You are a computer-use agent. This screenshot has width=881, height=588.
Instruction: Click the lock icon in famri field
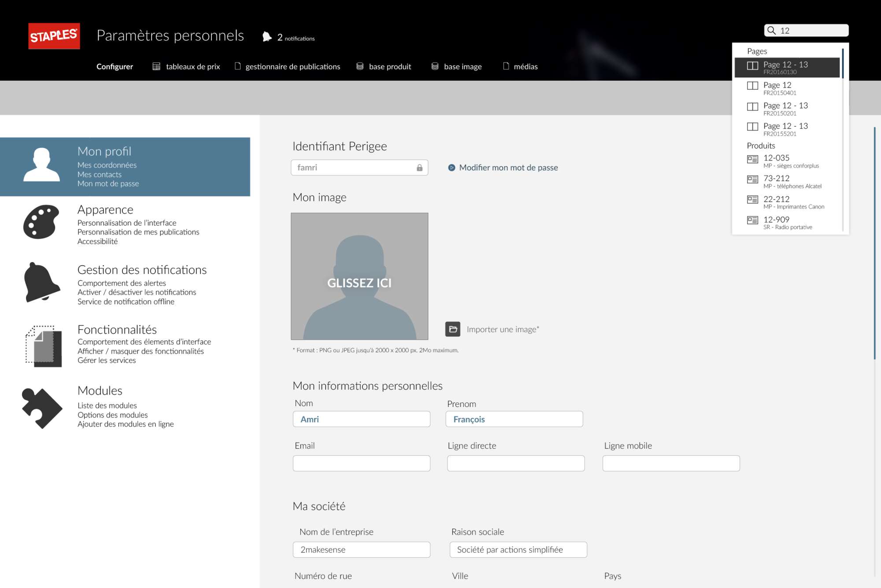[419, 168]
